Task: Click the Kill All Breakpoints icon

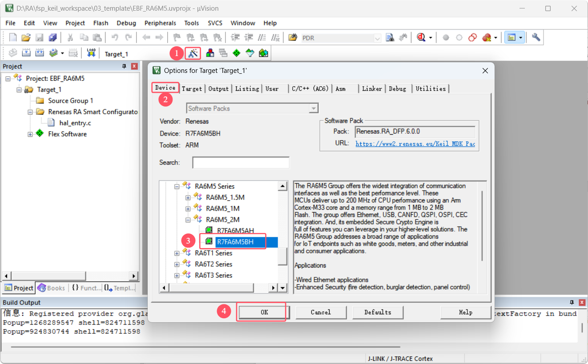Action: [486, 38]
